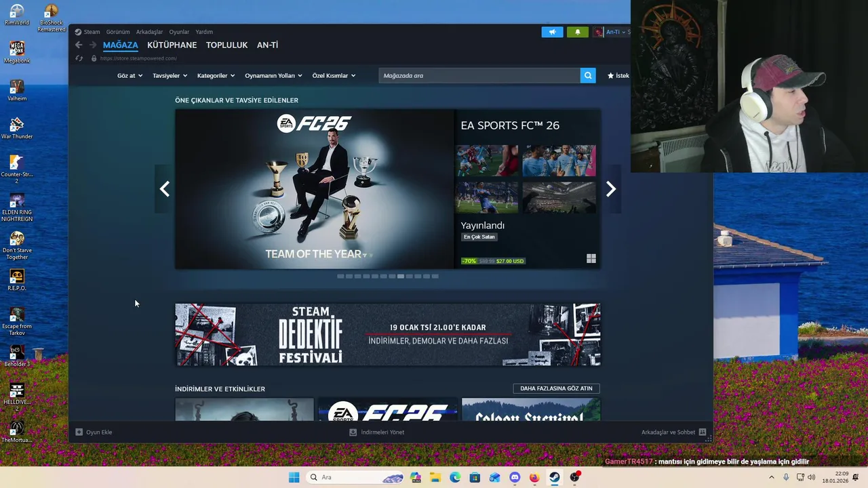Click the Oyun Ekle plus icon
This screenshot has height=488, width=868.
point(79,432)
